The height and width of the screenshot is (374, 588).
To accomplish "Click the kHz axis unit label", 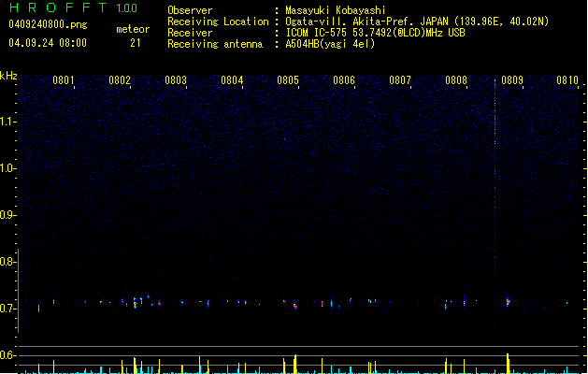I will [x=8, y=76].
